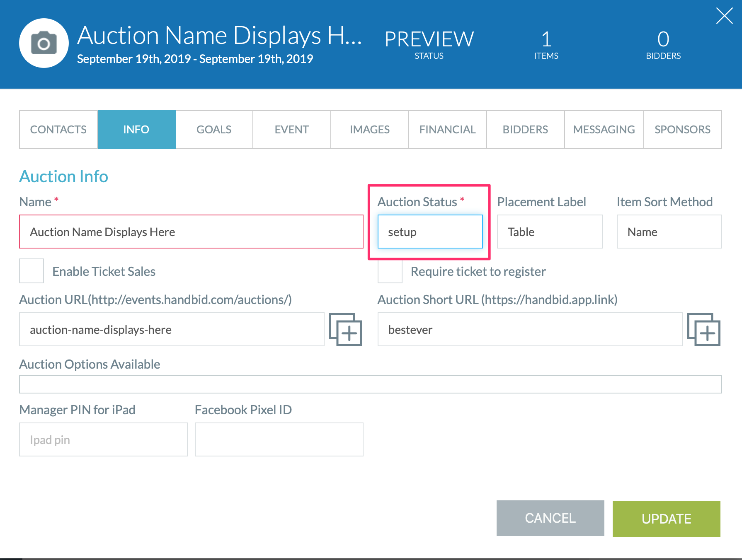Check Require ticket to register
This screenshot has width=742, height=560.
[389, 271]
